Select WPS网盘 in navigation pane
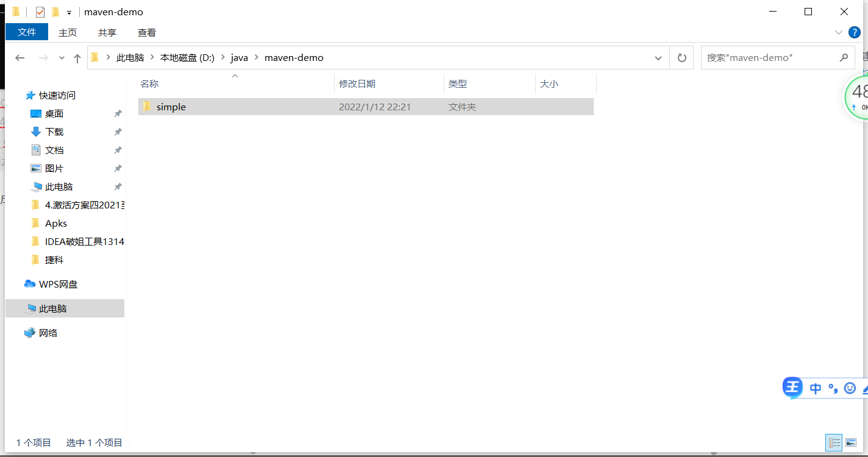 pos(59,285)
